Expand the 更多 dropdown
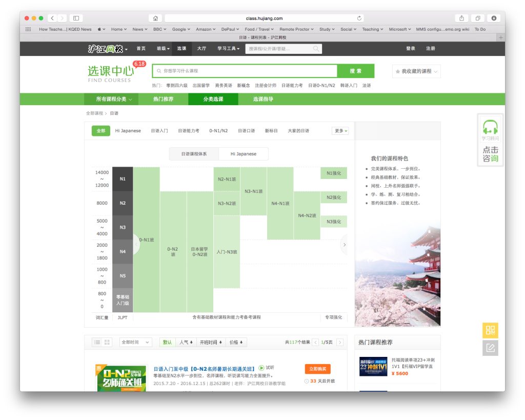This screenshot has width=525, height=420. [x=340, y=131]
